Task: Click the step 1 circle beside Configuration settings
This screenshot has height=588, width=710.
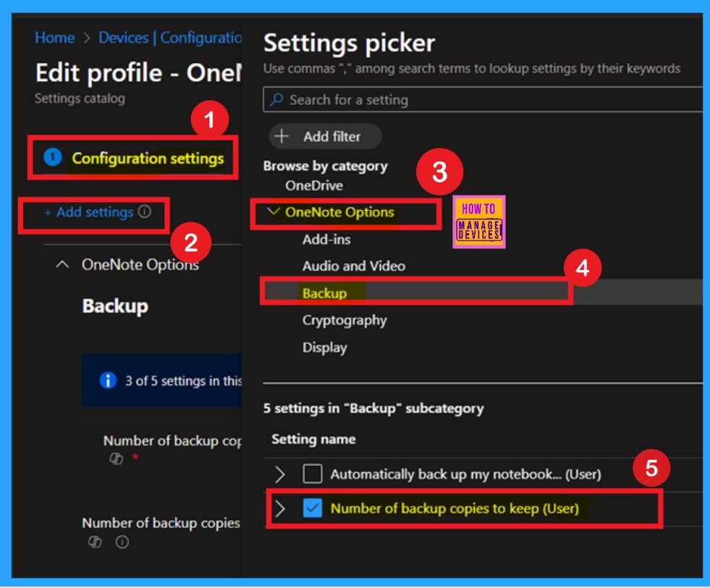Action: pos(53,156)
